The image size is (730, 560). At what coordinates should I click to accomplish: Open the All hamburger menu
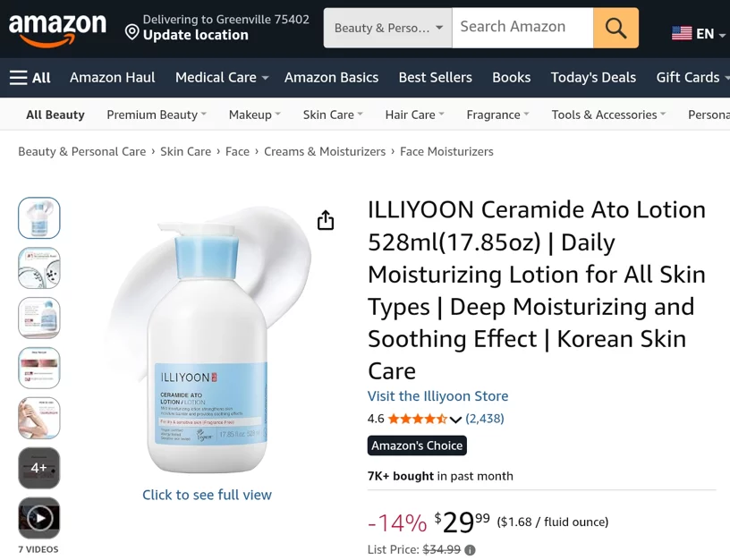tap(30, 78)
